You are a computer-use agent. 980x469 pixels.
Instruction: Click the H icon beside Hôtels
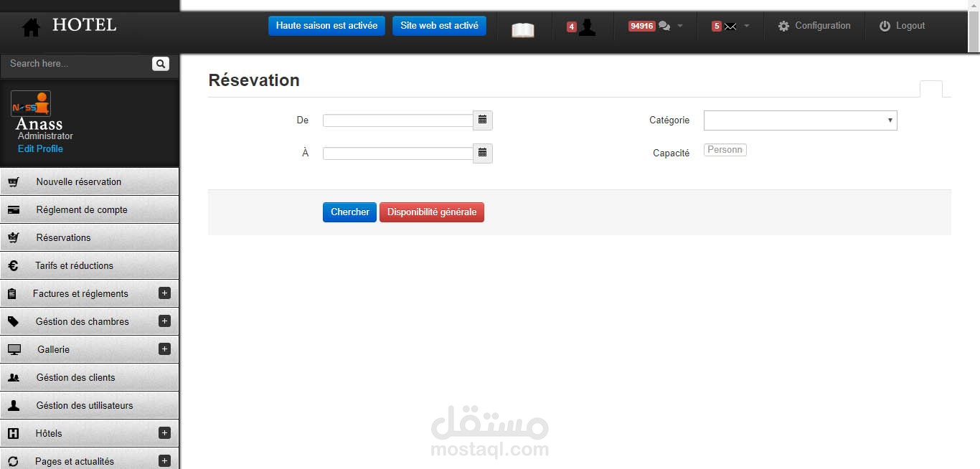pyautogui.click(x=13, y=433)
